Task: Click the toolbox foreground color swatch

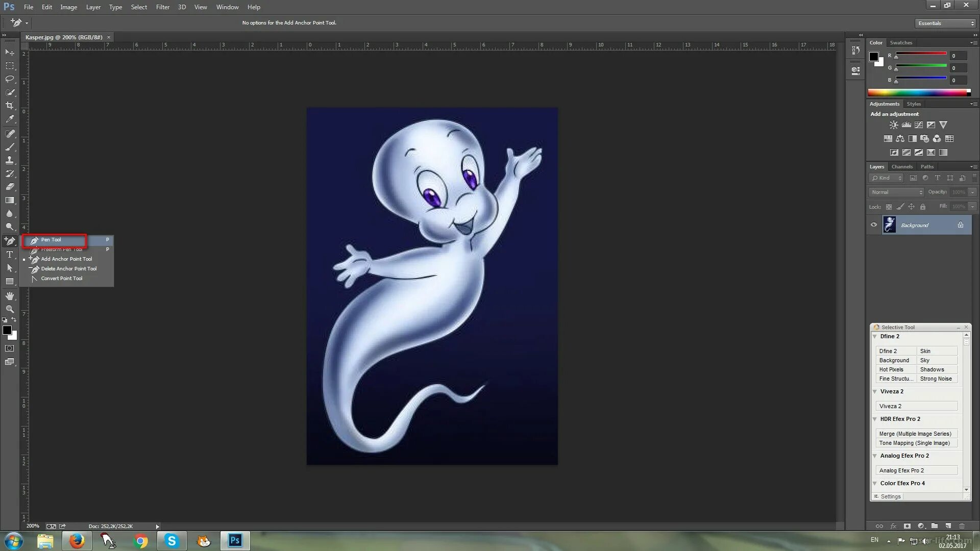Action: pos(7,330)
